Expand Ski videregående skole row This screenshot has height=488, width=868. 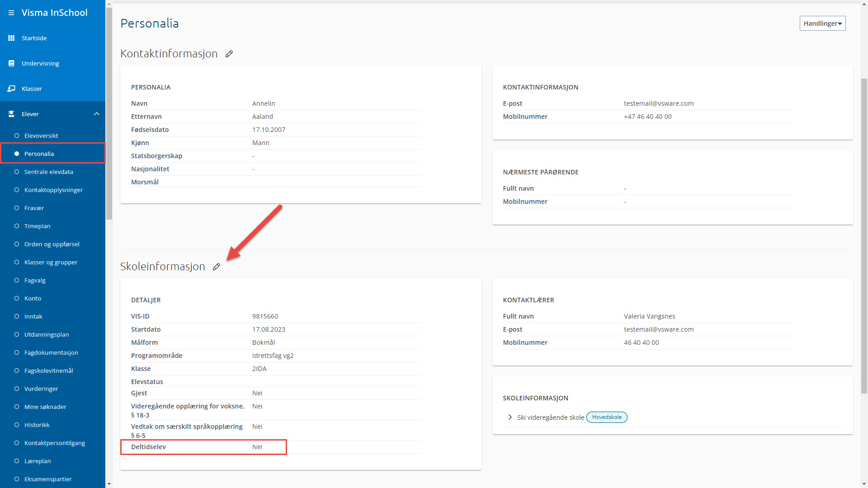coord(510,417)
